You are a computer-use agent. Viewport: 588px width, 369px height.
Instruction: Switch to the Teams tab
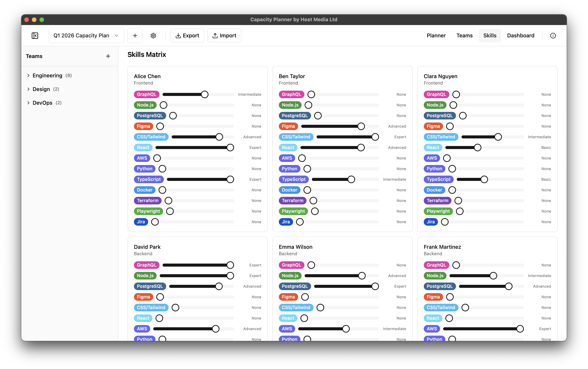(464, 36)
